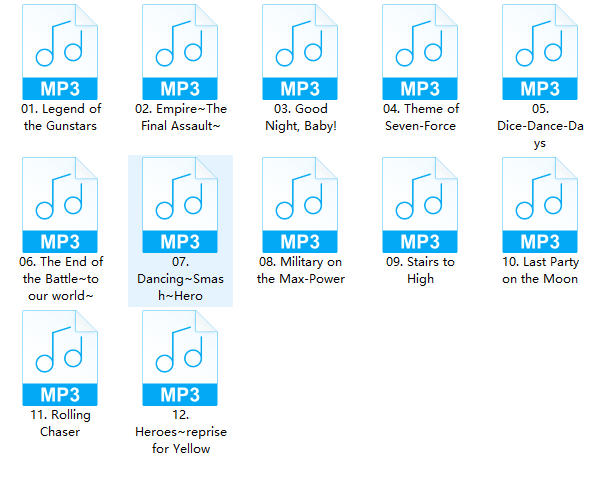Select the 10. Last Party on the Moon MP3 icon
This screenshot has width=598, height=478.
point(540,205)
